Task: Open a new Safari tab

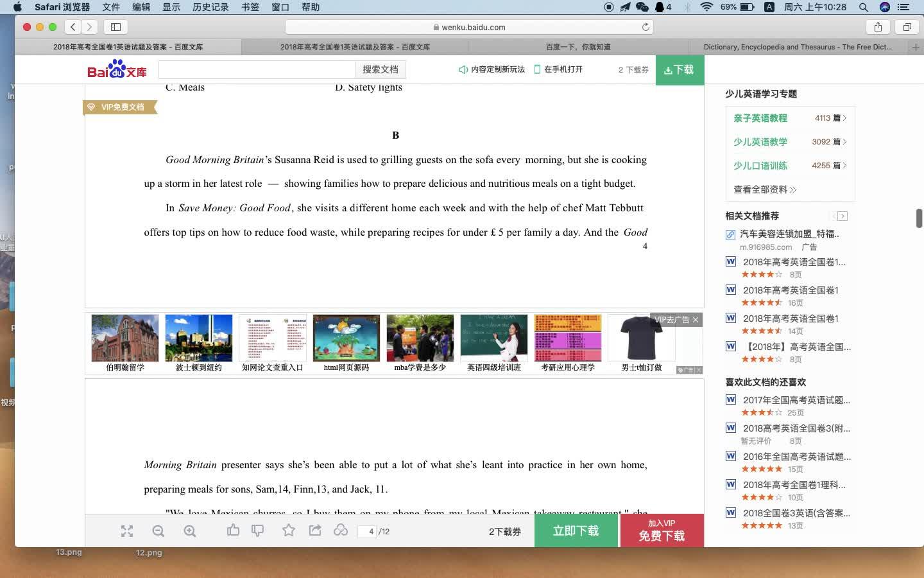Action: [916, 47]
